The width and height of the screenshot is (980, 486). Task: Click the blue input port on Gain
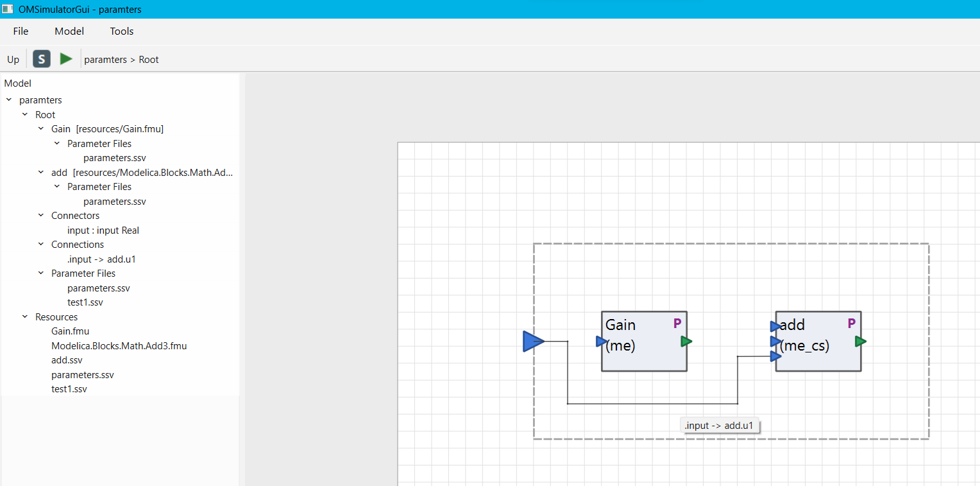point(601,342)
